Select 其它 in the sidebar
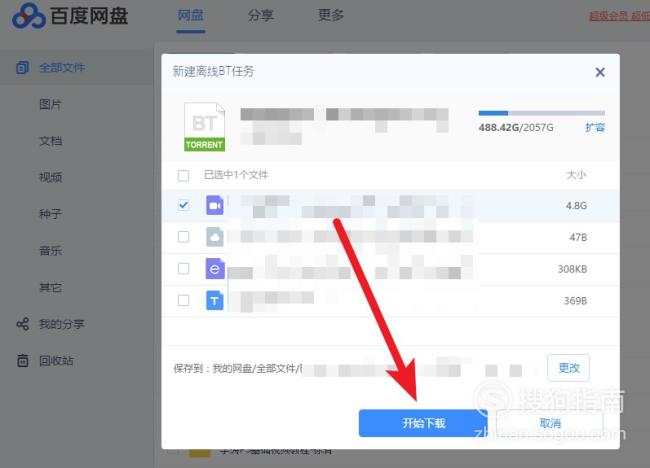 tap(50, 287)
